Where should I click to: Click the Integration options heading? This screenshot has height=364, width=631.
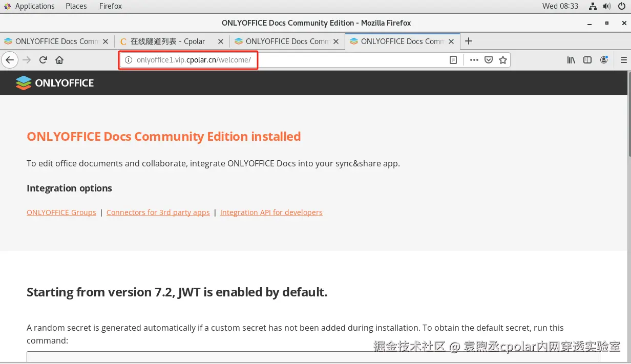(x=69, y=188)
